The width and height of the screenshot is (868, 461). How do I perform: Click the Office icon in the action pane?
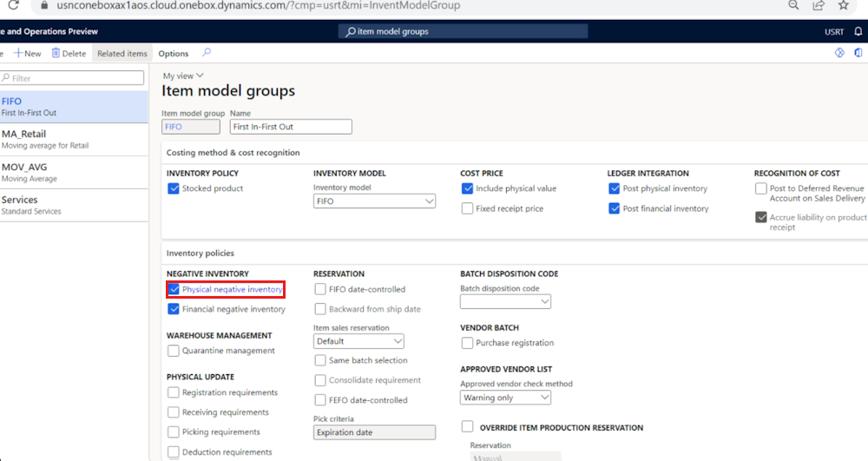[x=858, y=53]
